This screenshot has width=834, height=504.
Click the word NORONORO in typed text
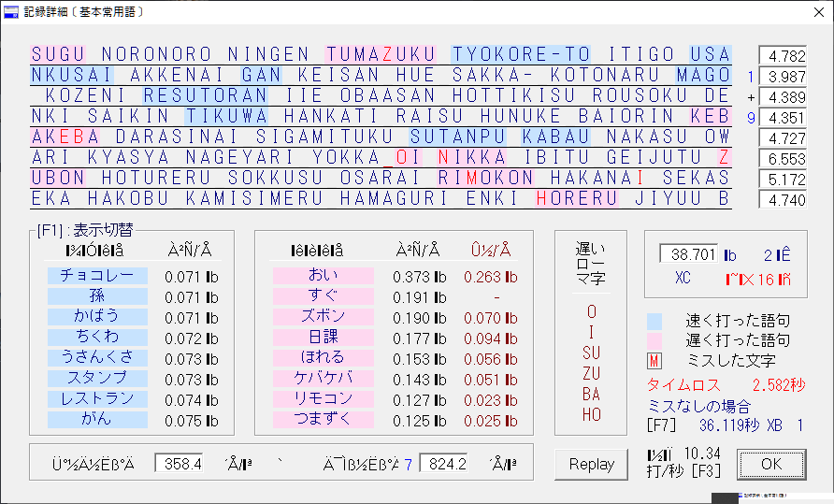point(157,54)
